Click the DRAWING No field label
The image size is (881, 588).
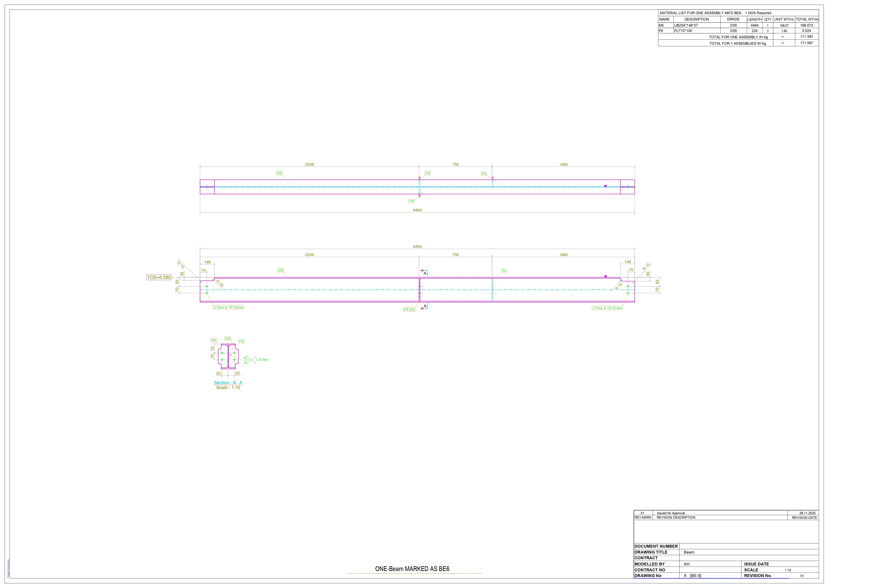click(x=648, y=576)
